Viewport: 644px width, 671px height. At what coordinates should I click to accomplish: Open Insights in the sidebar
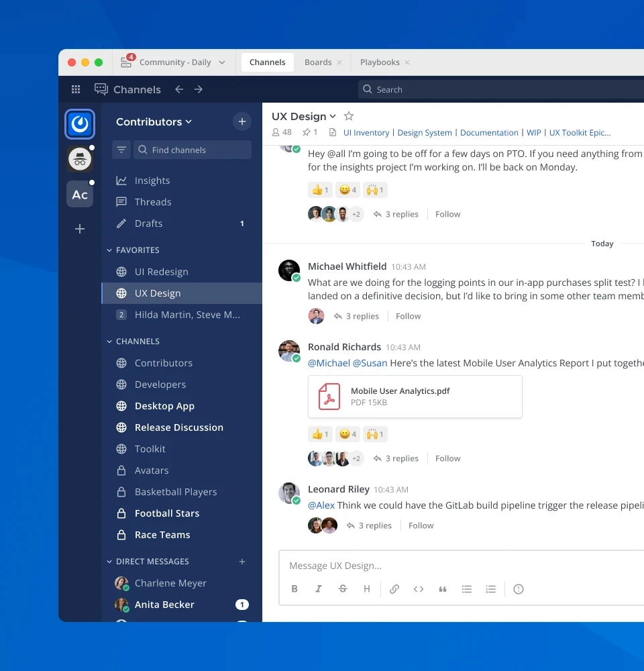tap(182, 180)
